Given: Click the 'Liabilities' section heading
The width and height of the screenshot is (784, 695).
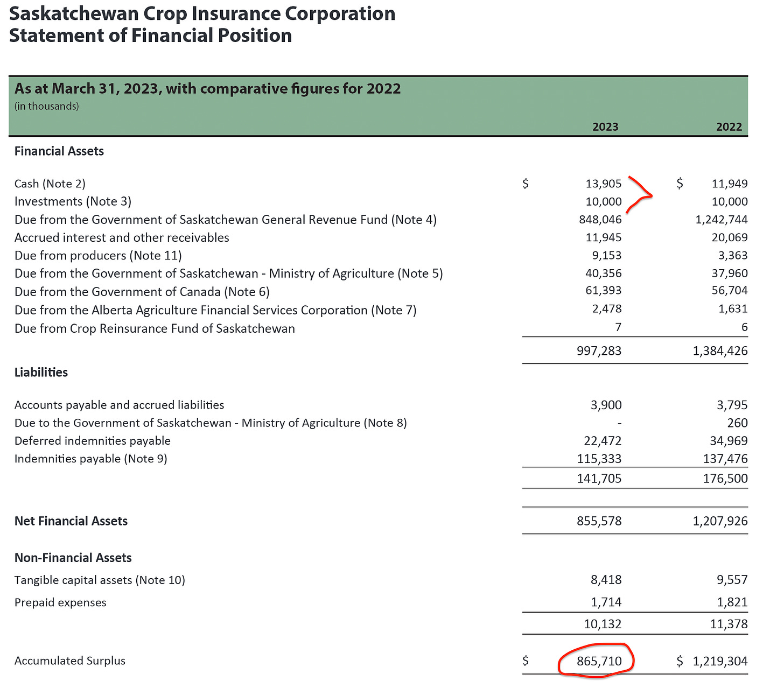Looking at the screenshot, I should pyautogui.click(x=41, y=373).
